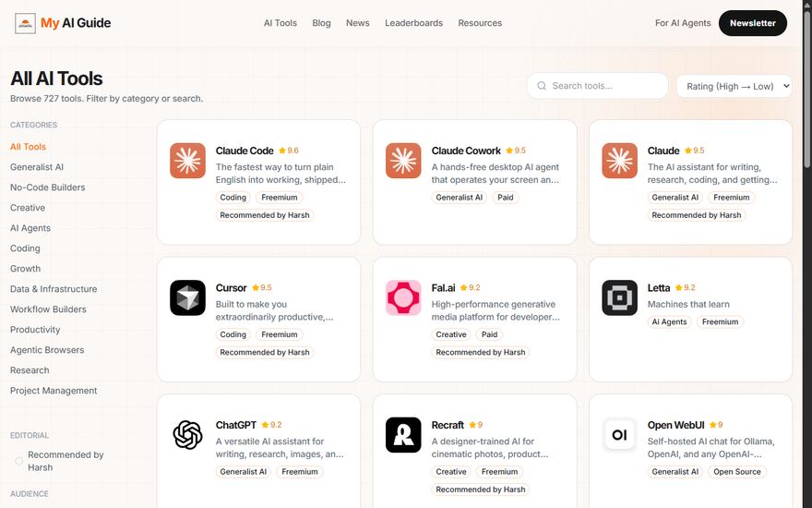Open the Open WebUI tool title
This screenshot has width=812, height=508.
pos(675,425)
